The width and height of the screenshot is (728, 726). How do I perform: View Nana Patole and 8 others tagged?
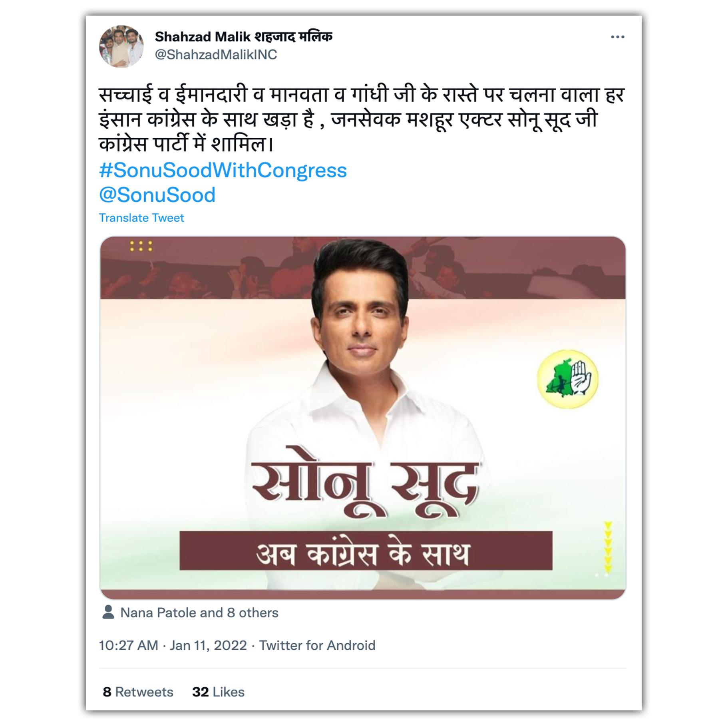(199, 613)
